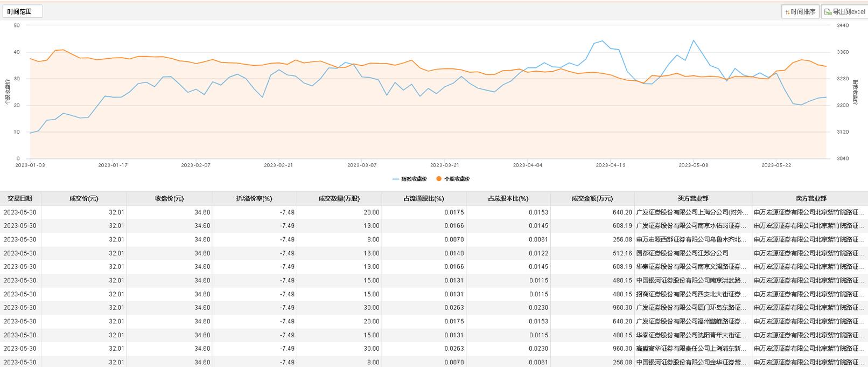Click the 成交金额(万元) column header

pyautogui.click(x=592, y=198)
